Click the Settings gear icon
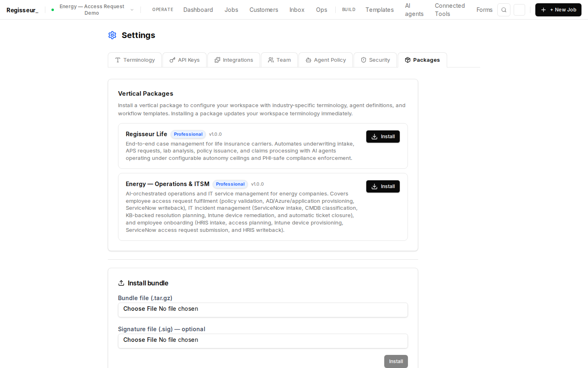588x368 pixels. coord(112,35)
